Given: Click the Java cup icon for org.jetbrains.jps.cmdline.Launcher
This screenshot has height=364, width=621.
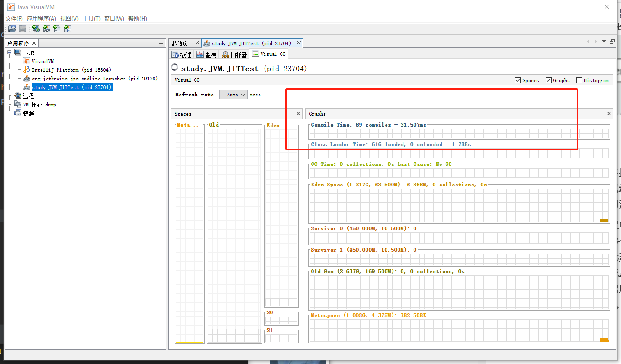Looking at the screenshot, I should pos(27,79).
